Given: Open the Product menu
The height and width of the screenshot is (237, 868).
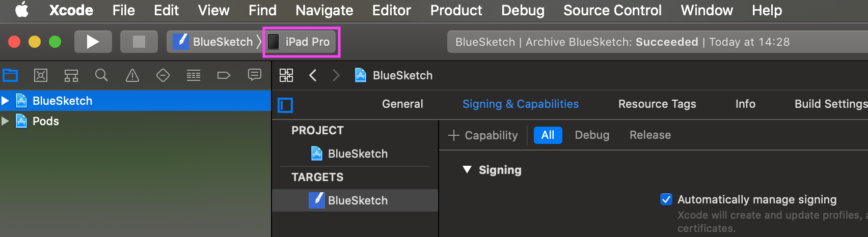Looking at the screenshot, I should 456,10.
